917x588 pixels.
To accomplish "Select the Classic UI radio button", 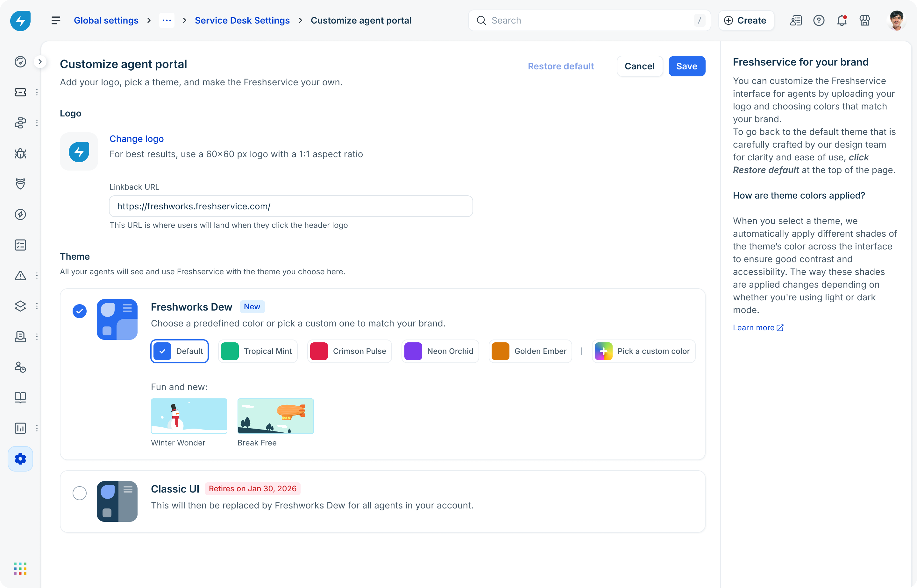I will pyautogui.click(x=80, y=493).
